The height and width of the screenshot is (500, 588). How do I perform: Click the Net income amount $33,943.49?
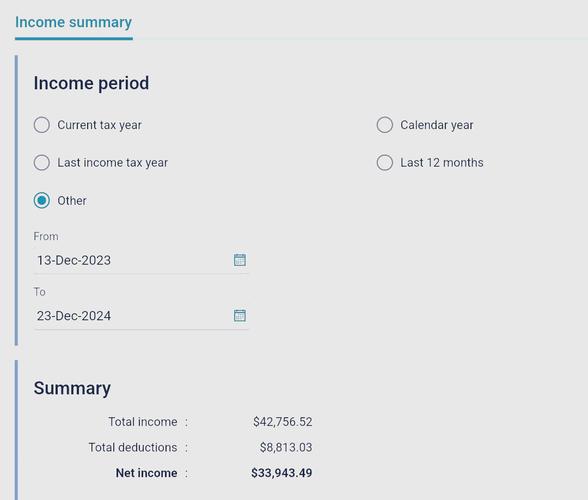coord(282,473)
